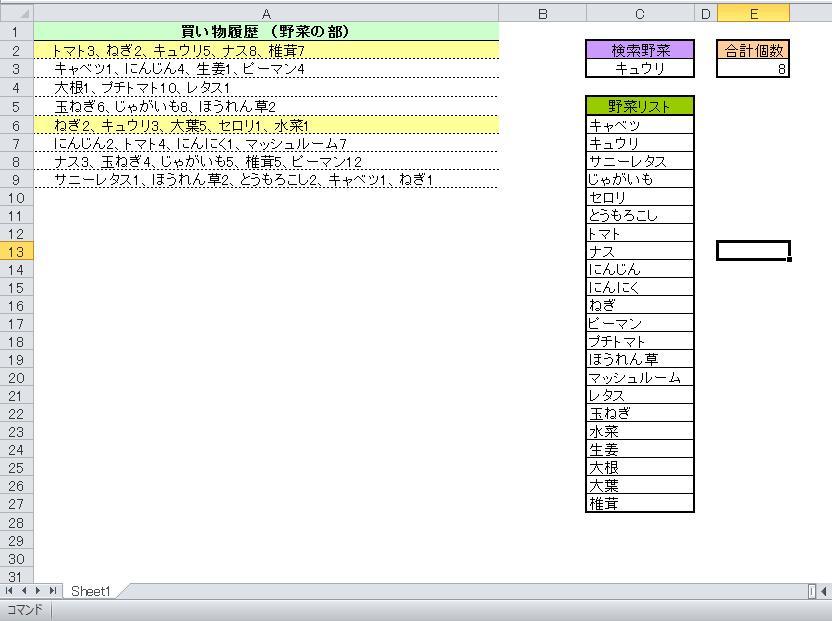Select マッシュルーム in the vegetable list

[x=640, y=377]
